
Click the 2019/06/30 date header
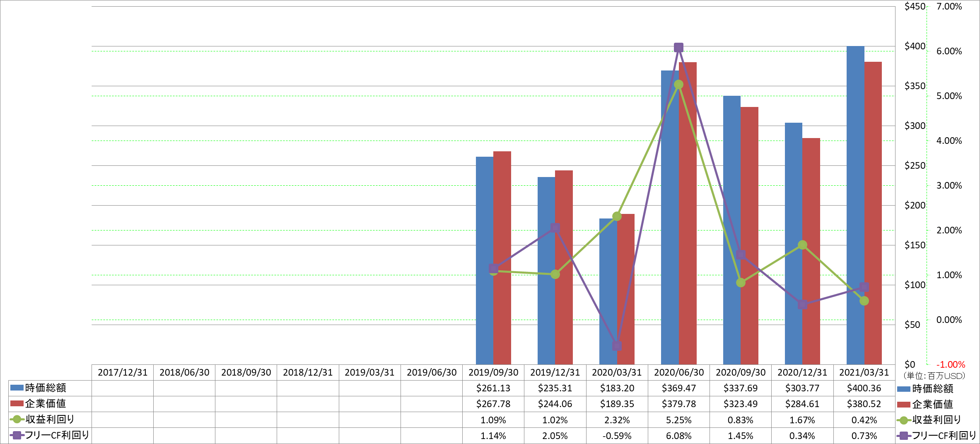(x=432, y=372)
